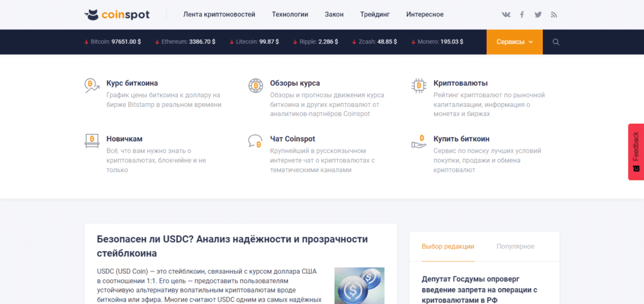
Task: Click the Новичкам description text
Action: tap(156, 160)
